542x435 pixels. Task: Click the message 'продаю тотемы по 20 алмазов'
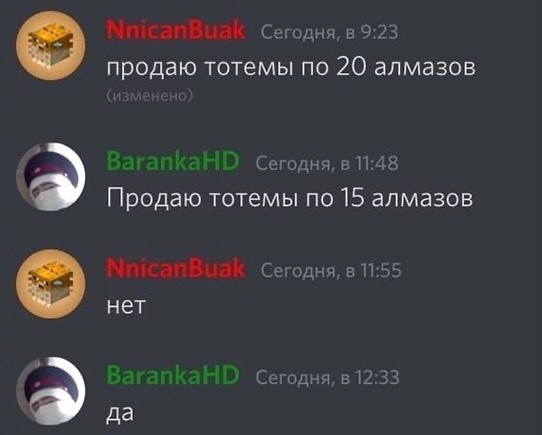pyautogui.click(x=291, y=67)
